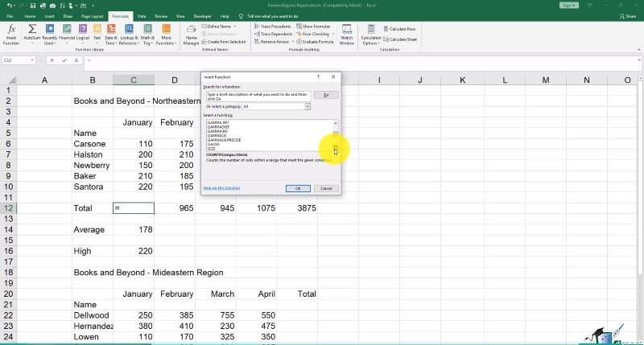
Task: Click the dialog's question mark help icon
Action: [x=318, y=77]
